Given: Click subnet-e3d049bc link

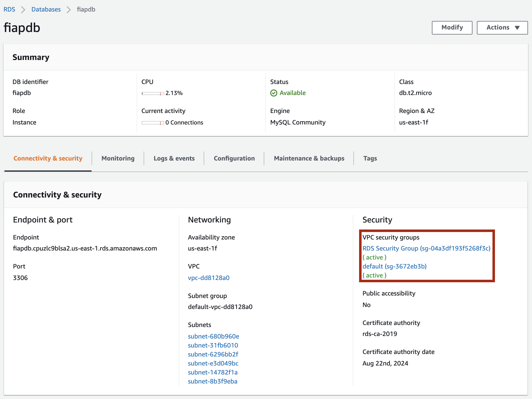Looking at the screenshot, I should [213, 363].
